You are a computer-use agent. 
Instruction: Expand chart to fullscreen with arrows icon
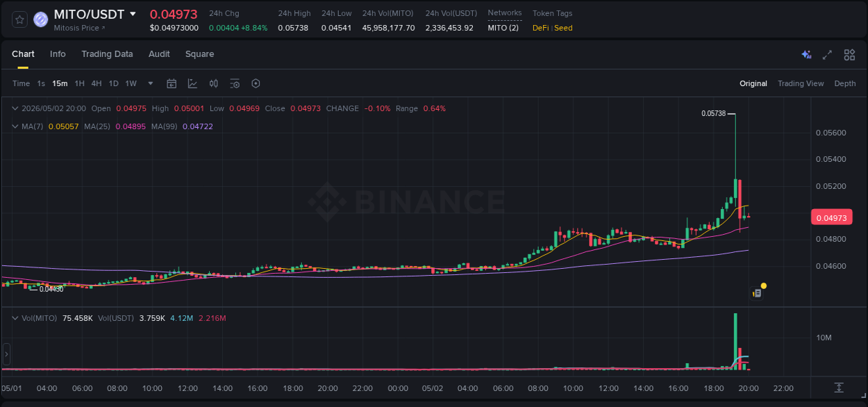click(x=827, y=54)
